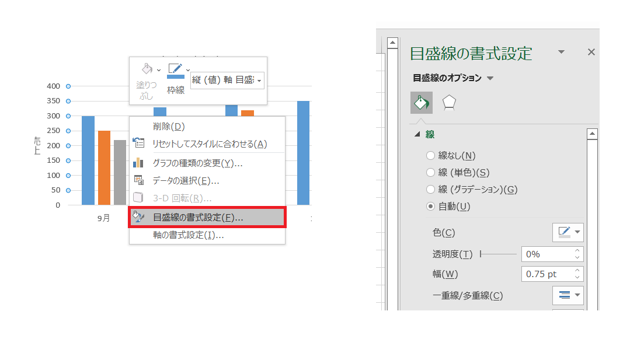Open the 目盛線のオプション dropdown
The image size is (644, 346).
click(x=490, y=79)
